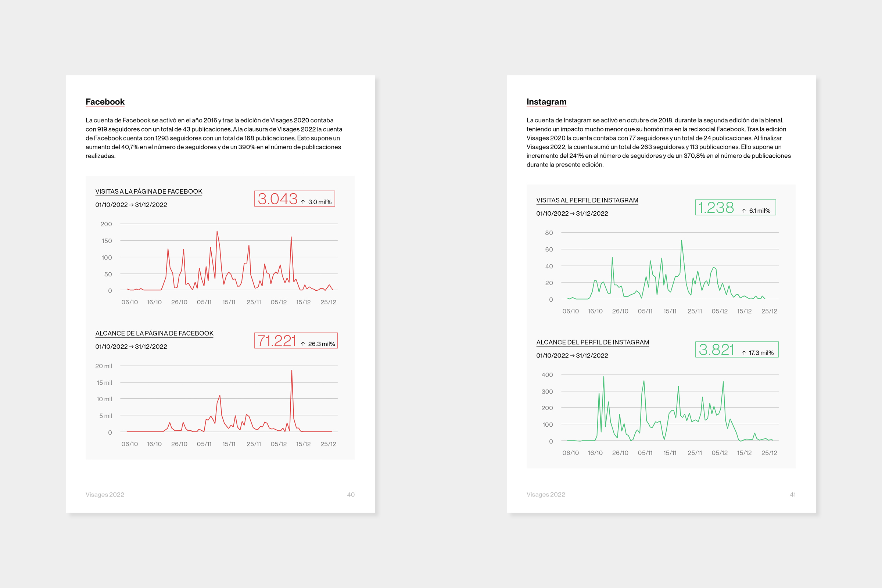Screen dimensions: 882x588
Task: Click the Alcance del perfil de Instagram title
Action: point(592,342)
